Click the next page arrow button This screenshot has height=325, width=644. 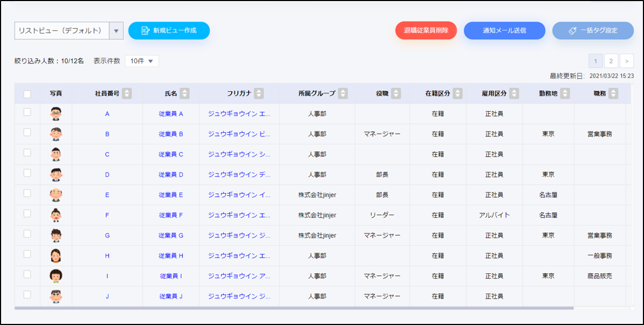tap(627, 60)
